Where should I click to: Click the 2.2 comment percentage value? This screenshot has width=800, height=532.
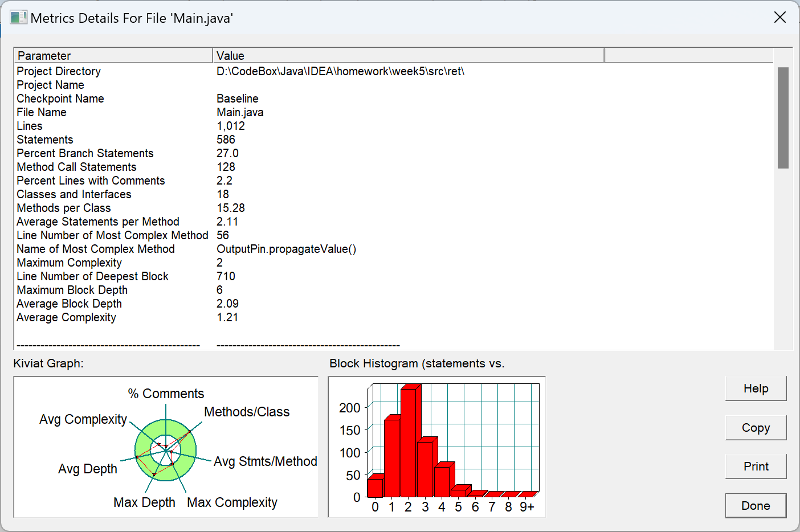(x=225, y=181)
